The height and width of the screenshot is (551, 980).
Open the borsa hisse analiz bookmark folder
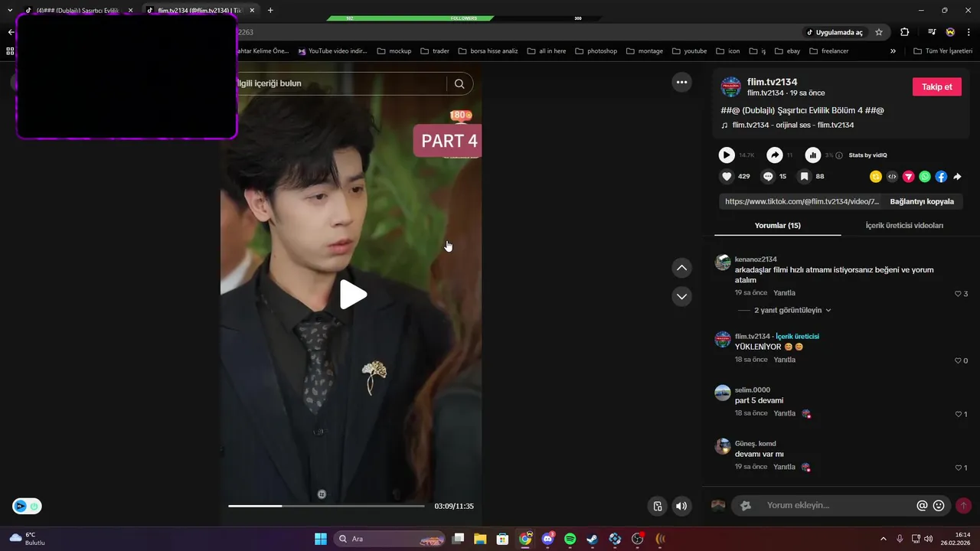[x=488, y=51]
